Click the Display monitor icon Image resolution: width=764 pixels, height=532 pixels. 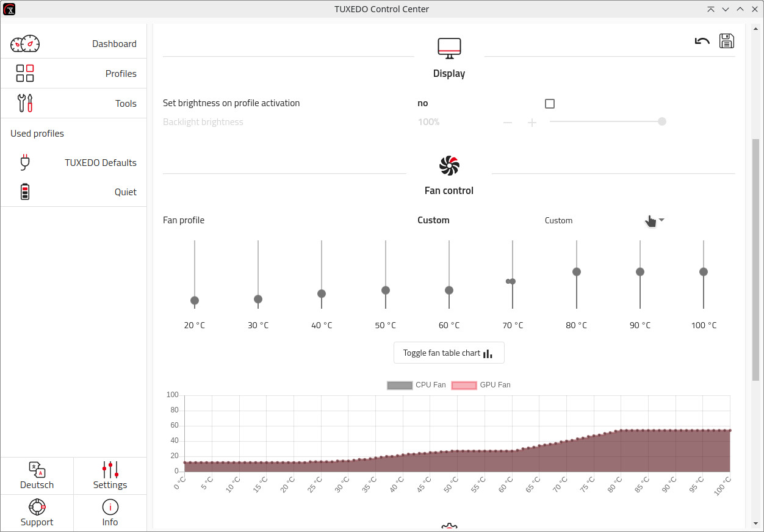[x=449, y=48]
